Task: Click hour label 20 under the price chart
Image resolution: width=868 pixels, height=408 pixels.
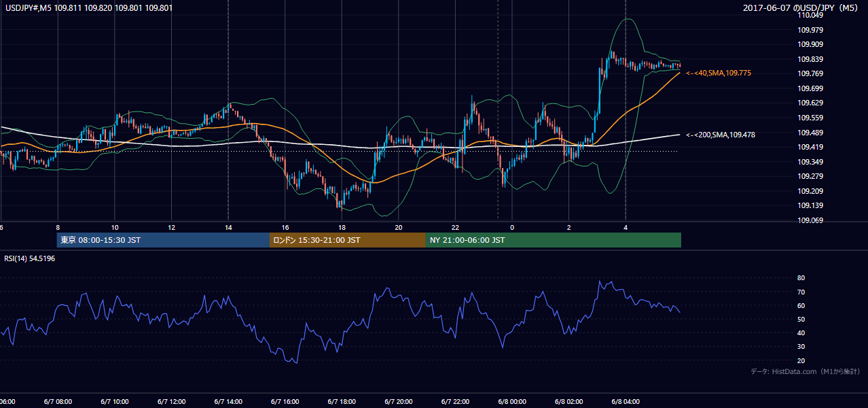Action: pos(399,227)
